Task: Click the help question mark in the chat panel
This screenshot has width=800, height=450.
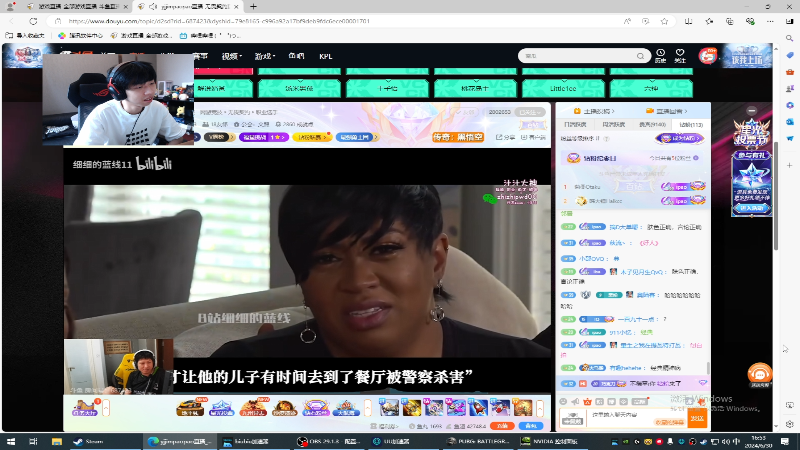Action: click(606, 139)
